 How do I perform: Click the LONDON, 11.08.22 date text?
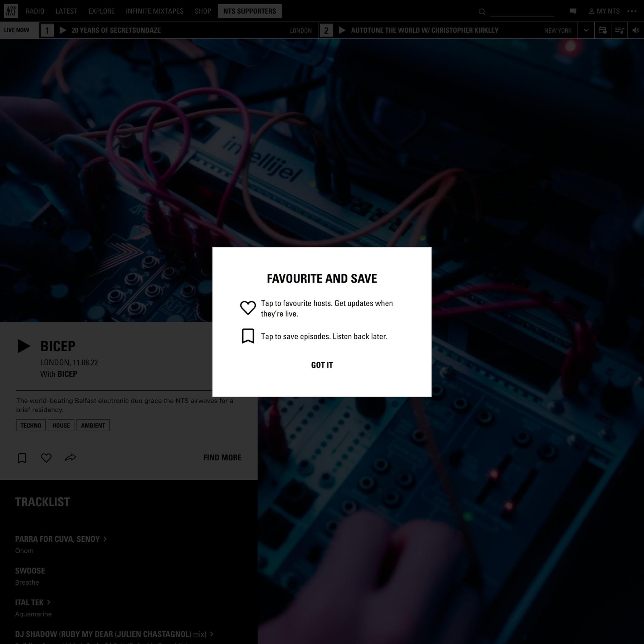[x=69, y=362]
